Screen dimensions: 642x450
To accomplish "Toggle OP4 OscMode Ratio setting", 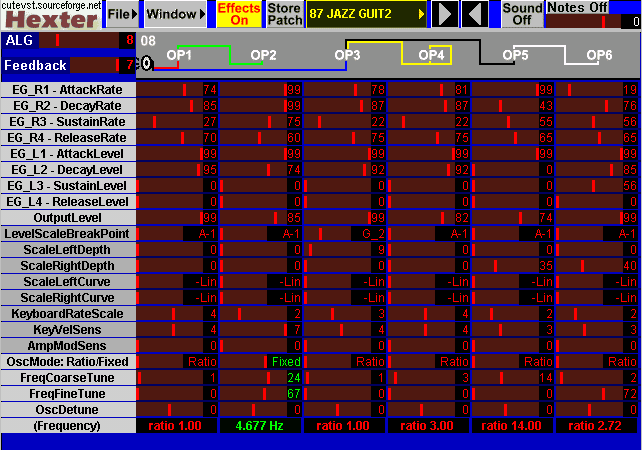I will point(428,361).
